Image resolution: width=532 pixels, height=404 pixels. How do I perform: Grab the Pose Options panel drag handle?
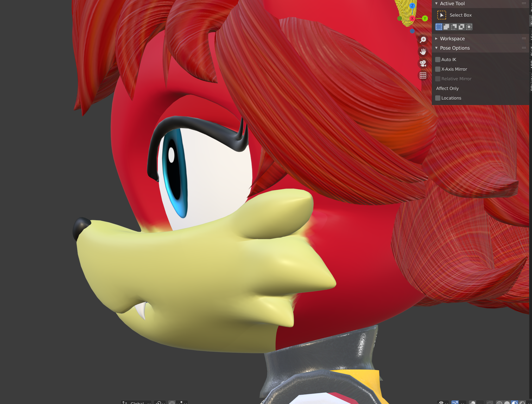524,48
